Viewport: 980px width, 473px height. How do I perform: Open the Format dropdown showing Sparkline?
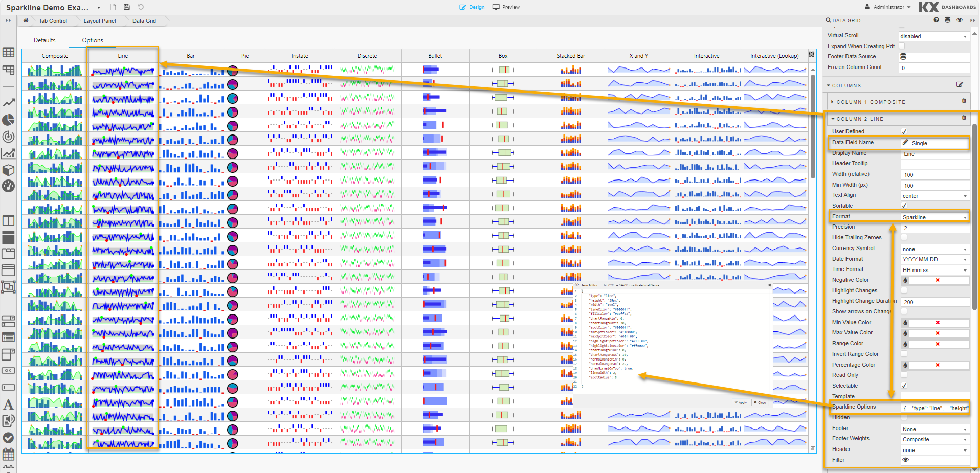tap(934, 217)
